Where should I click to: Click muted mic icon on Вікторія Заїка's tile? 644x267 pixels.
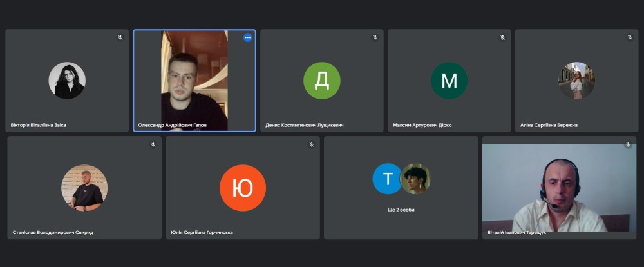[120, 37]
